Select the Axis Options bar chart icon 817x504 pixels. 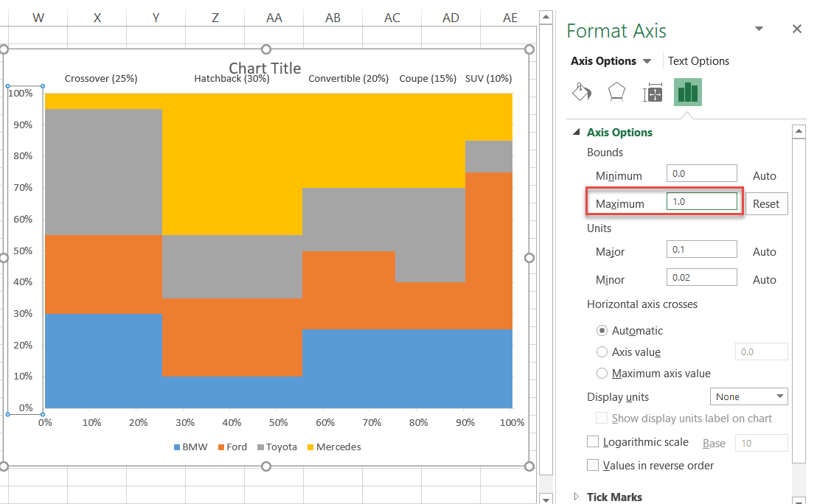click(x=687, y=92)
